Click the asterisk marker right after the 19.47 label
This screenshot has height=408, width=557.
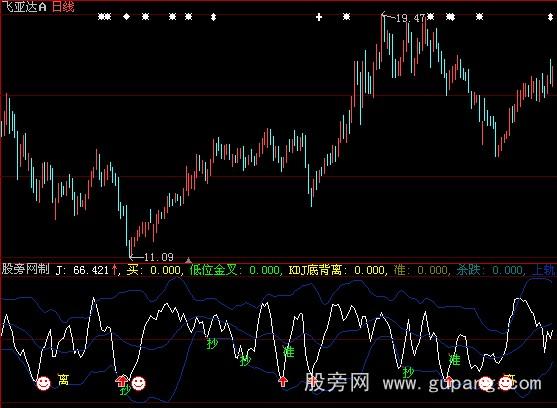point(431,16)
